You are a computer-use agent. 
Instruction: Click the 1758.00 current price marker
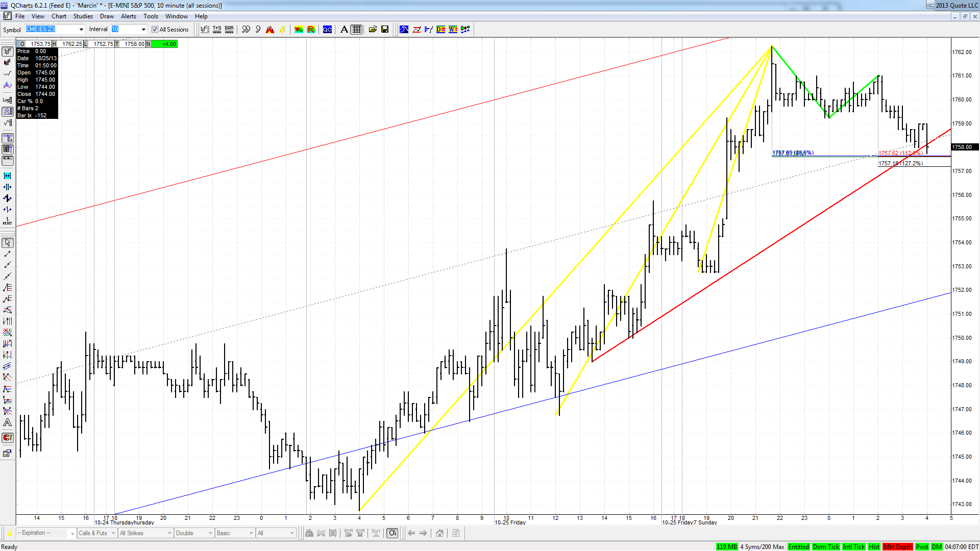pos(965,147)
